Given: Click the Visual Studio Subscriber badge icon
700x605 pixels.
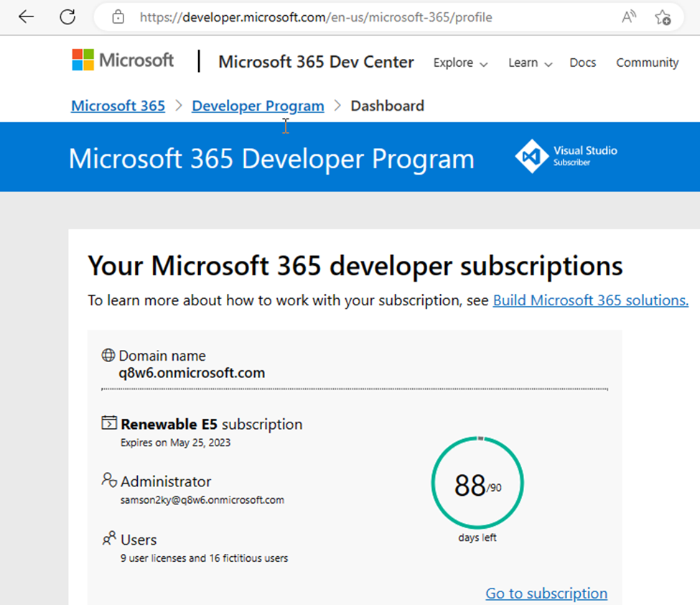Looking at the screenshot, I should 532,156.
